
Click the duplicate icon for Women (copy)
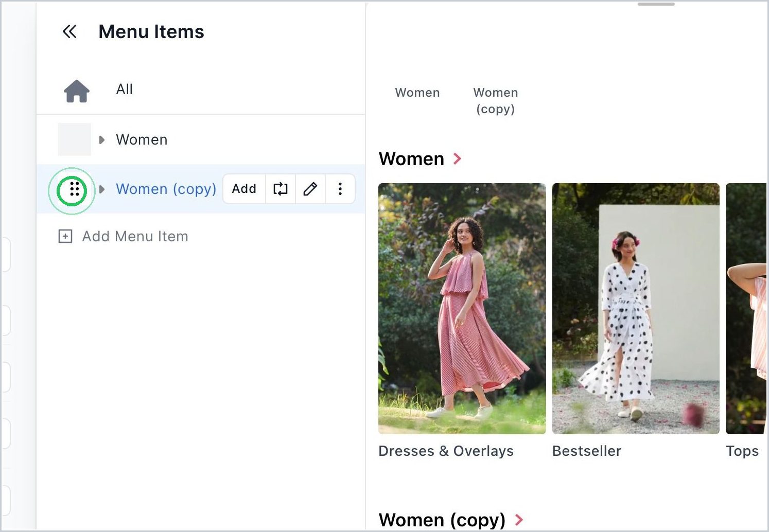click(x=280, y=189)
